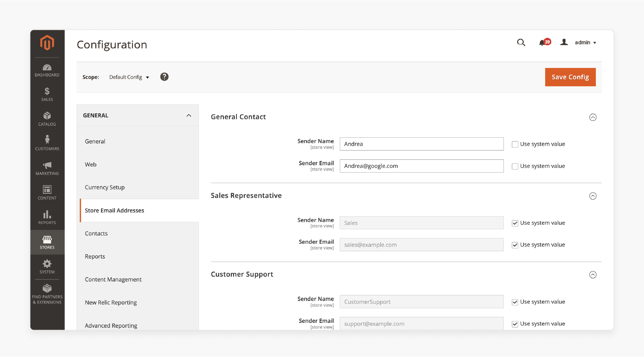Screen dimensions: 644x357
Task: Click the sales@example.com email field
Action: click(x=422, y=245)
